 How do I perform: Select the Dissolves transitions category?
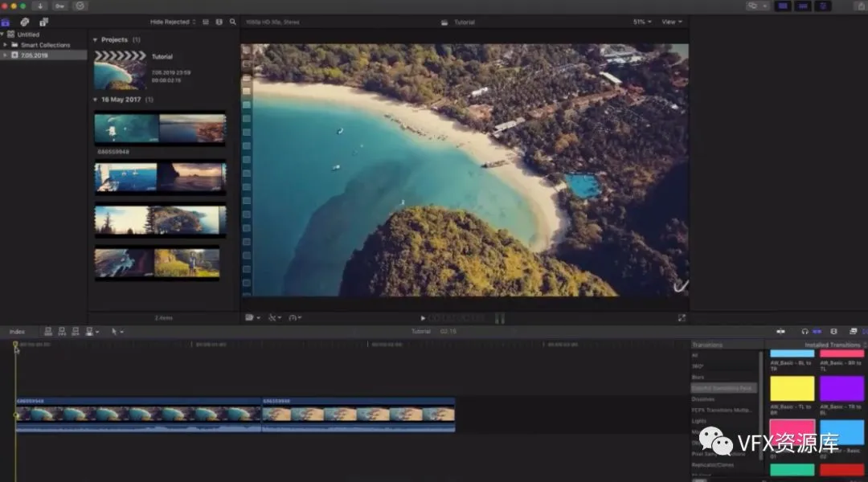703,399
